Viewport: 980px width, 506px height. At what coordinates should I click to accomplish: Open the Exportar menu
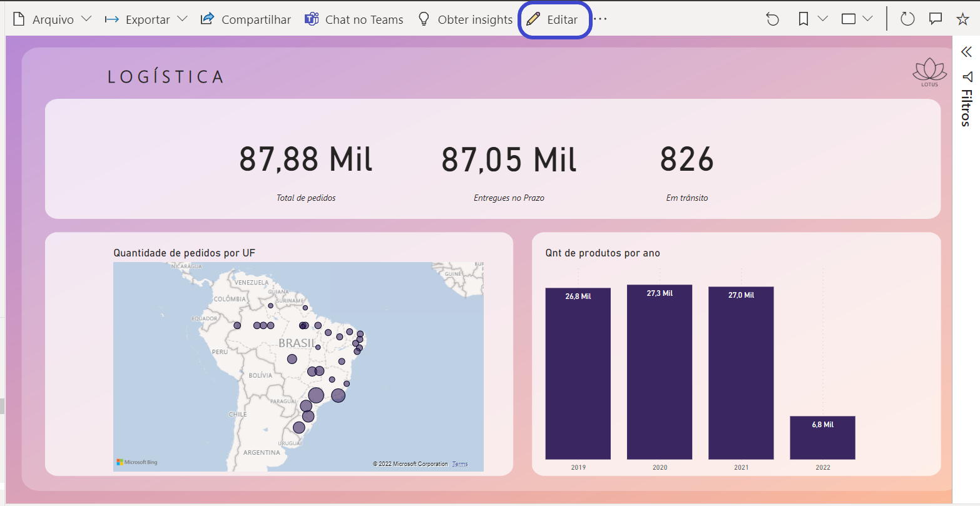pyautogui.click(x=146, y=19)
